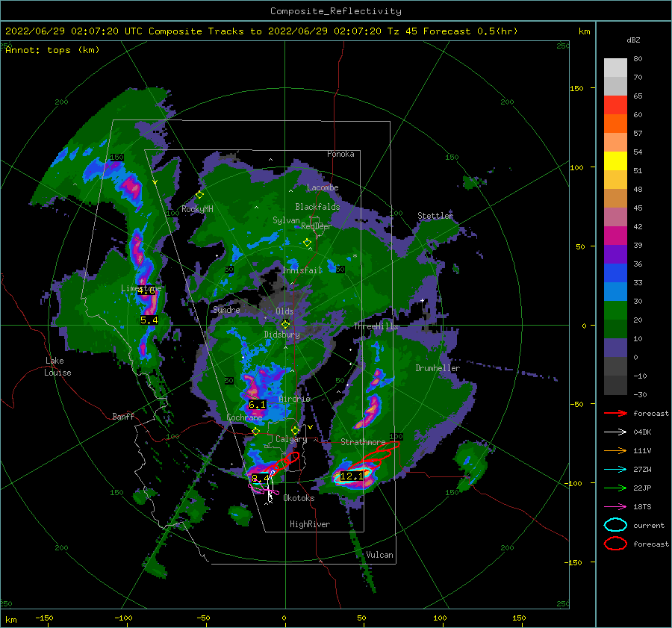Image resolution: width=672 pixels, height=628 pixels.
Task: Click the red forecast ellipse legend icon
Action: [x=615, y=544]
